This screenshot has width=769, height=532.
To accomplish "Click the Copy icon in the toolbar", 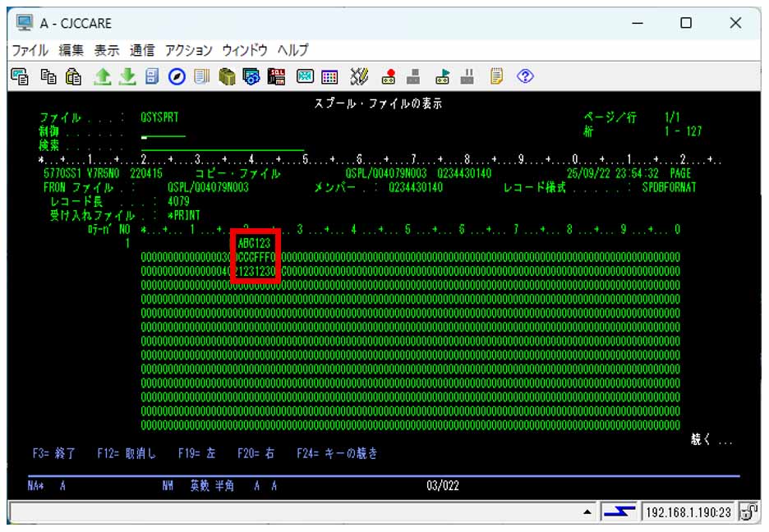I will coord(48,76).
